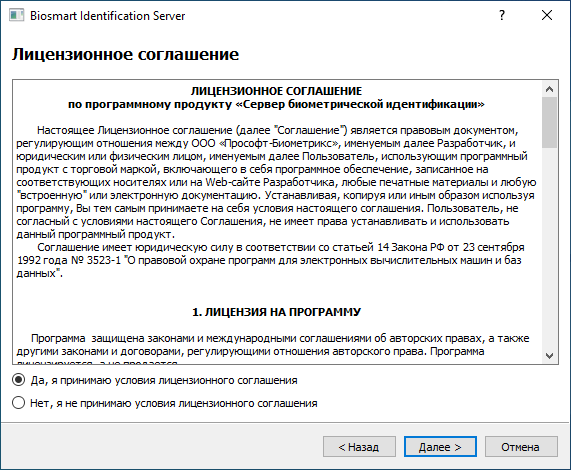Click the '1. ЛИЦЕНЗИЯ НА ПРОГРАММУ' section heading

point(276,312)
